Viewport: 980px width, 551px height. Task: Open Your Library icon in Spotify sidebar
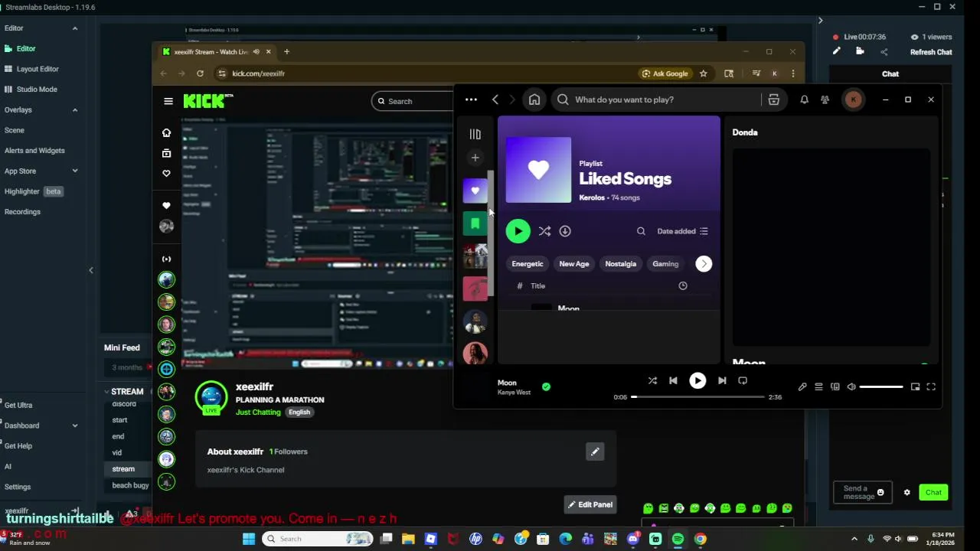pos(475,135)
